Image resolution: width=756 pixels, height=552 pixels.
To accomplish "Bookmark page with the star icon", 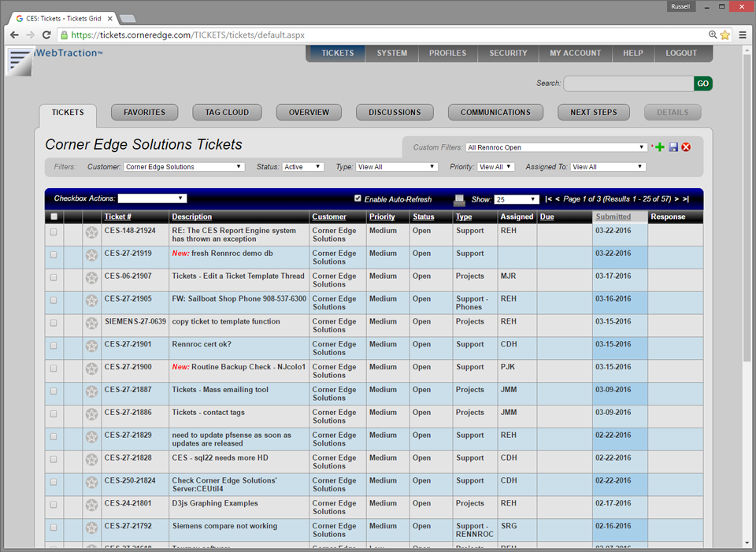I will pos(725,35).
